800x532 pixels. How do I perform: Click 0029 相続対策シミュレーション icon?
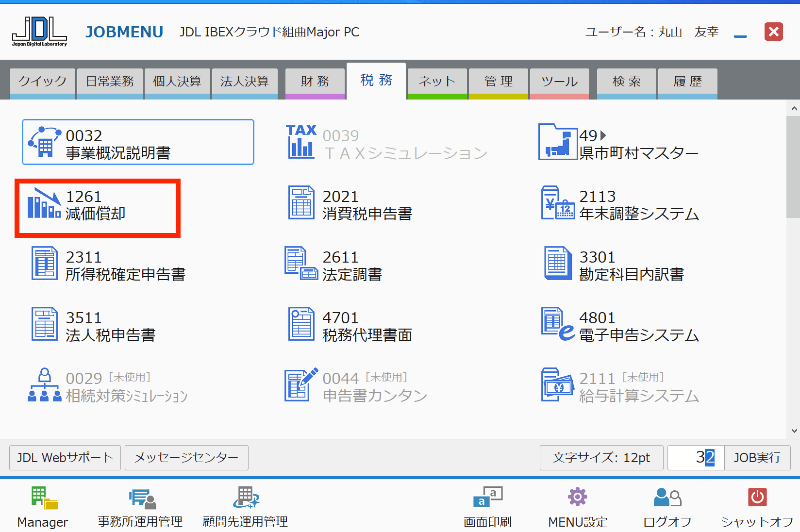pyautogui.click(x=45, y=385)
